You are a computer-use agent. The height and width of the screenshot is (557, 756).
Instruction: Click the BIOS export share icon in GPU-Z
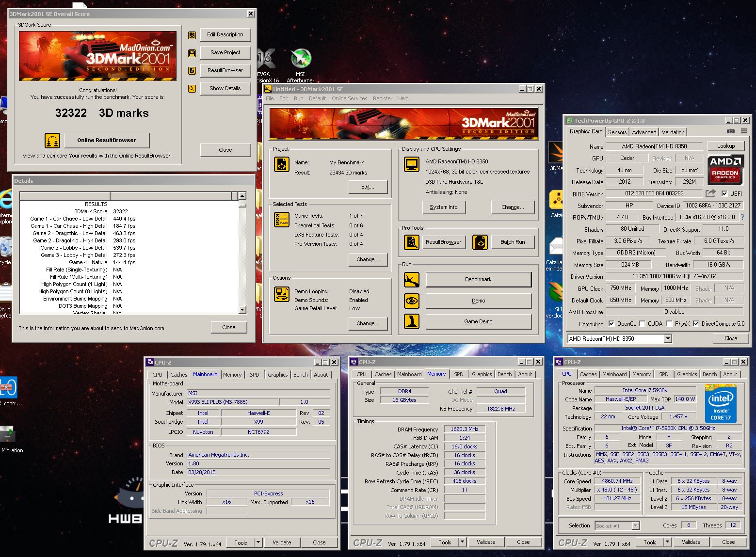click(710, 193)
